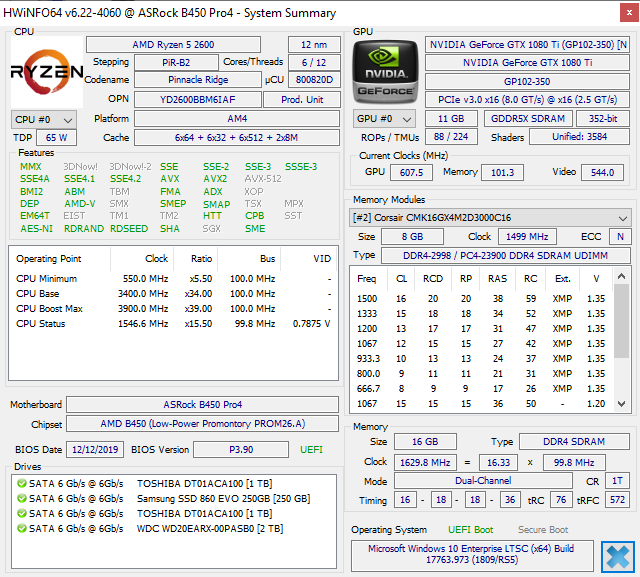Click the GDDR5X SDRAM field
Image resolution: width=640 pixels, height=577 pixels.
click(x=528, y=118)
